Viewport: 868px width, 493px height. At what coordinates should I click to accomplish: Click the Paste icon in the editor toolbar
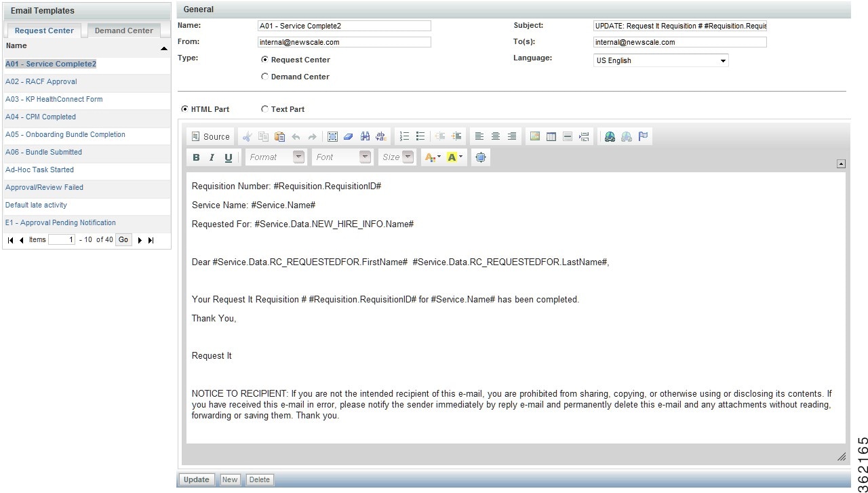click(x=279, y=136)
